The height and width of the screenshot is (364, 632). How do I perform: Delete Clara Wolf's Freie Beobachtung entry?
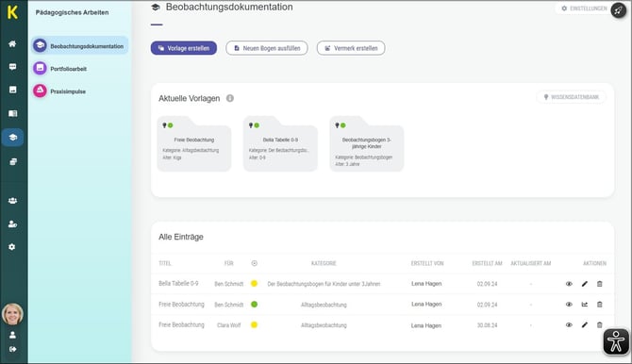click(x=599, y=325)
